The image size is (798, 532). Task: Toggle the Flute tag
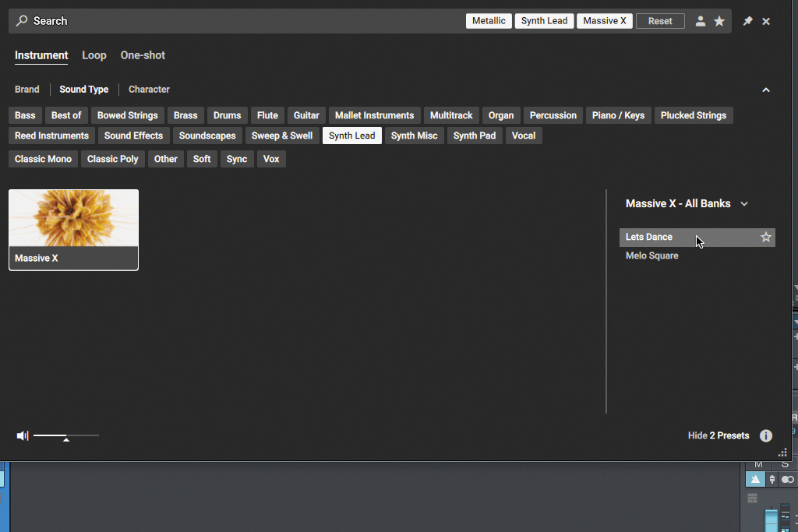click(267, 115)
